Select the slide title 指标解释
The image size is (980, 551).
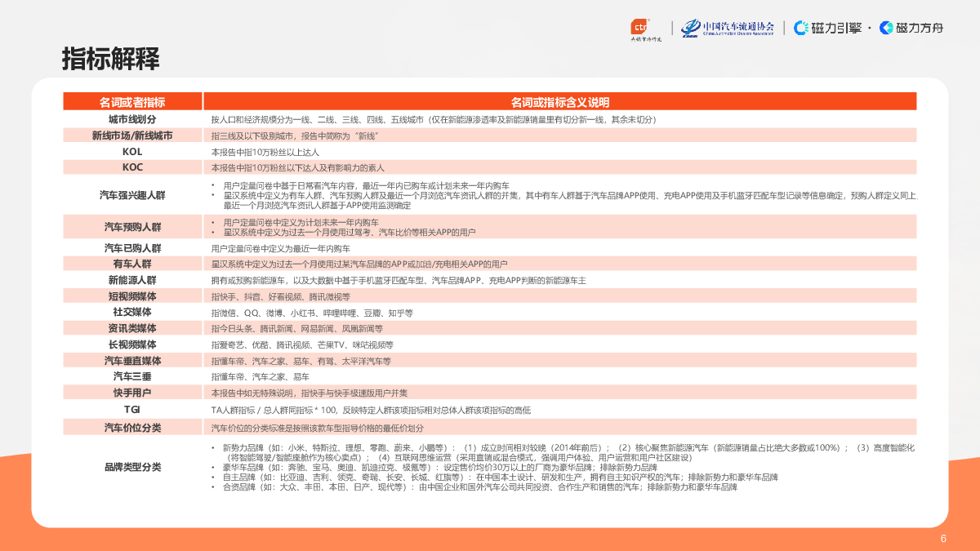tap(110, 60)
